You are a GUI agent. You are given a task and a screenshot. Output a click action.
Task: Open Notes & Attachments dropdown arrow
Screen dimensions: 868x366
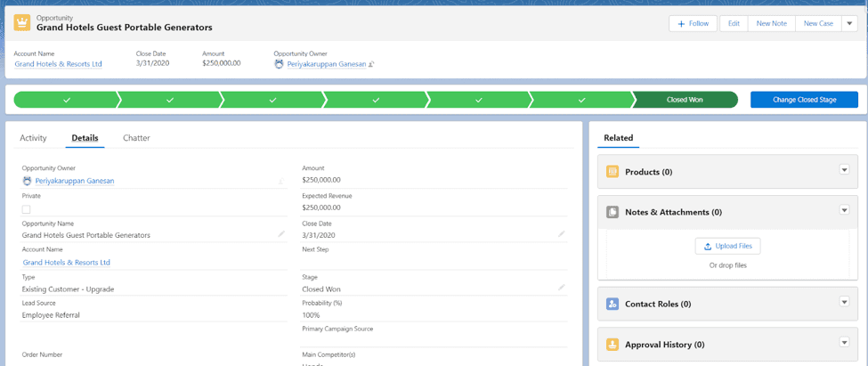pos(844,210)
